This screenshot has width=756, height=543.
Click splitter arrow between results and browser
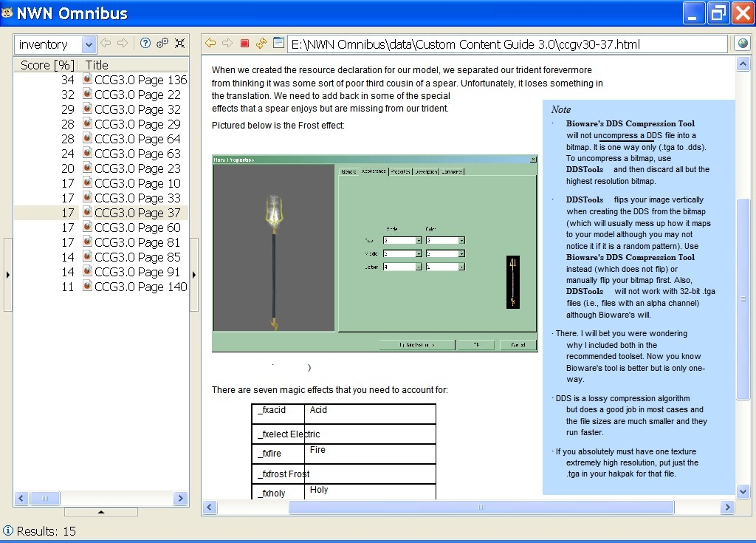point(194,275)
